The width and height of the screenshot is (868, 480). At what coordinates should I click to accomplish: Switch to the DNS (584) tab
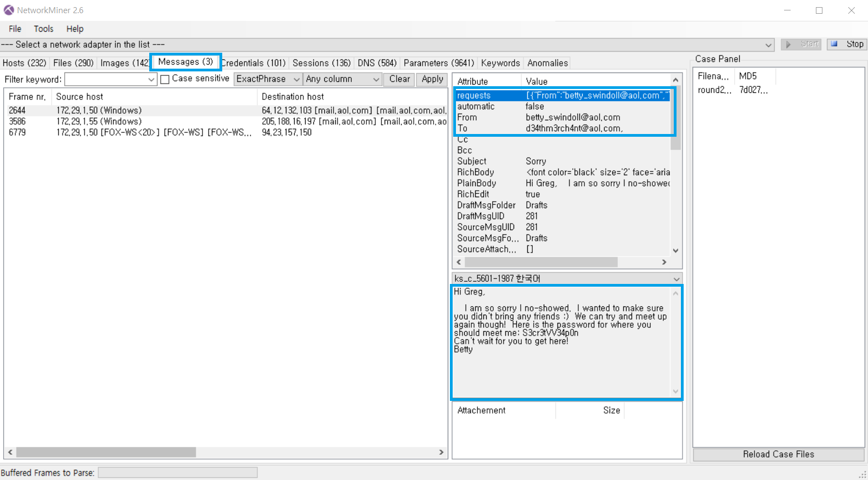pyautogui.click(x=377, y=63)
